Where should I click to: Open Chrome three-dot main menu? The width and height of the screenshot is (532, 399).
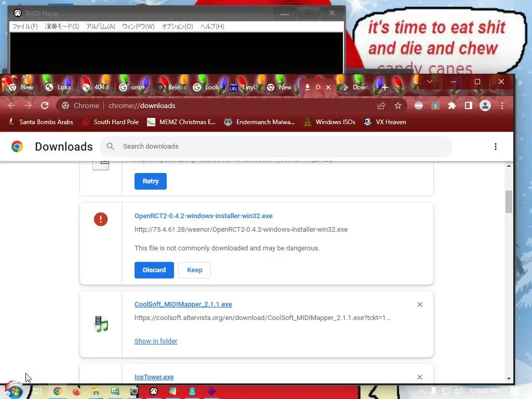(502, 106)
